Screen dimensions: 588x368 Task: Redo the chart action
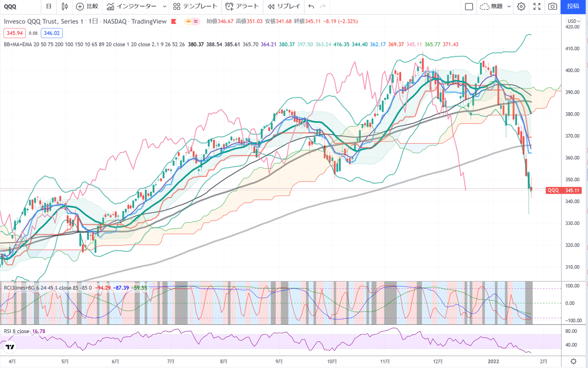322,6
